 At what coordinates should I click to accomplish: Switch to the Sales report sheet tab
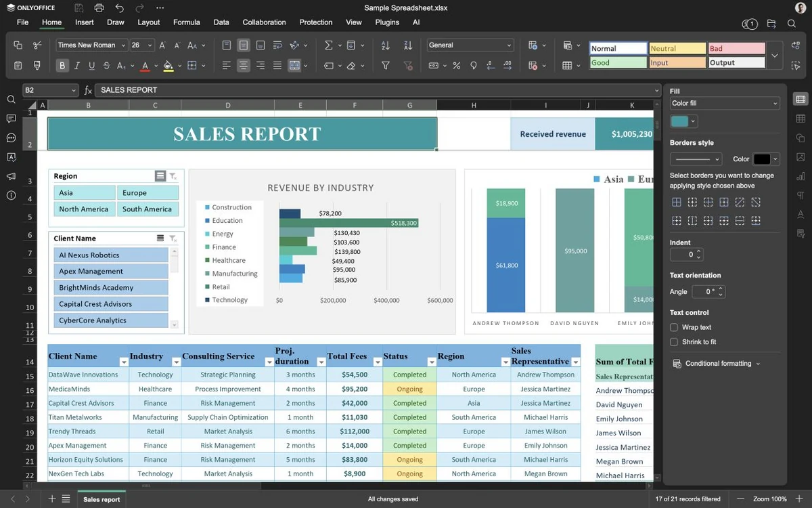point(101,499)
